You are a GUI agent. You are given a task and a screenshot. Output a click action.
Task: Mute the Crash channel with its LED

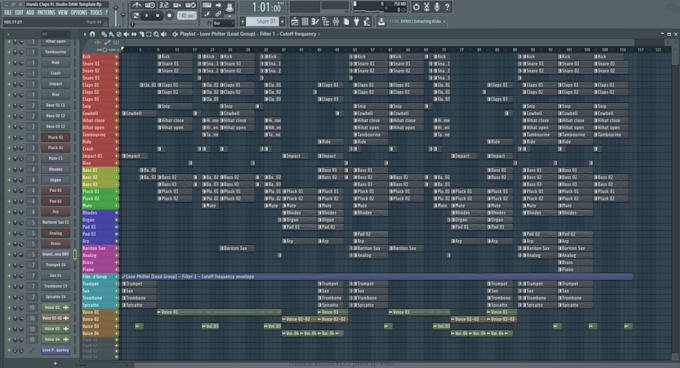[x=9, y=73]
